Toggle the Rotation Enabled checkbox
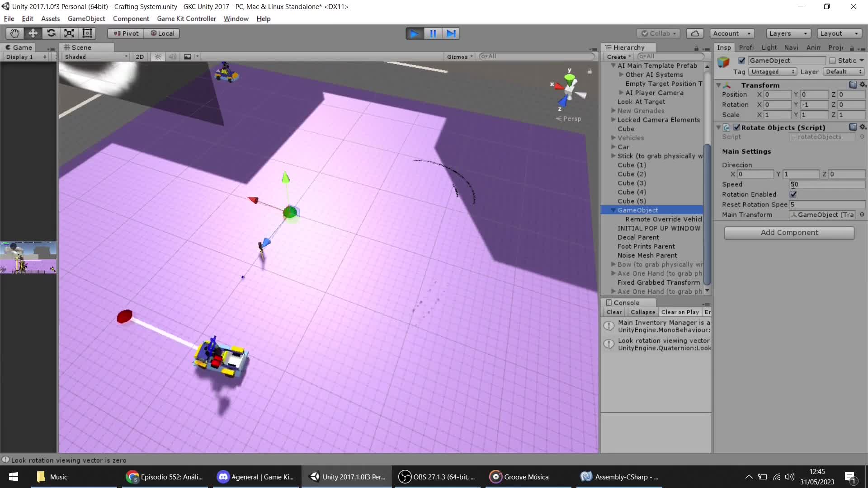This screenshot has height=488, width=868. pos(793,194)
